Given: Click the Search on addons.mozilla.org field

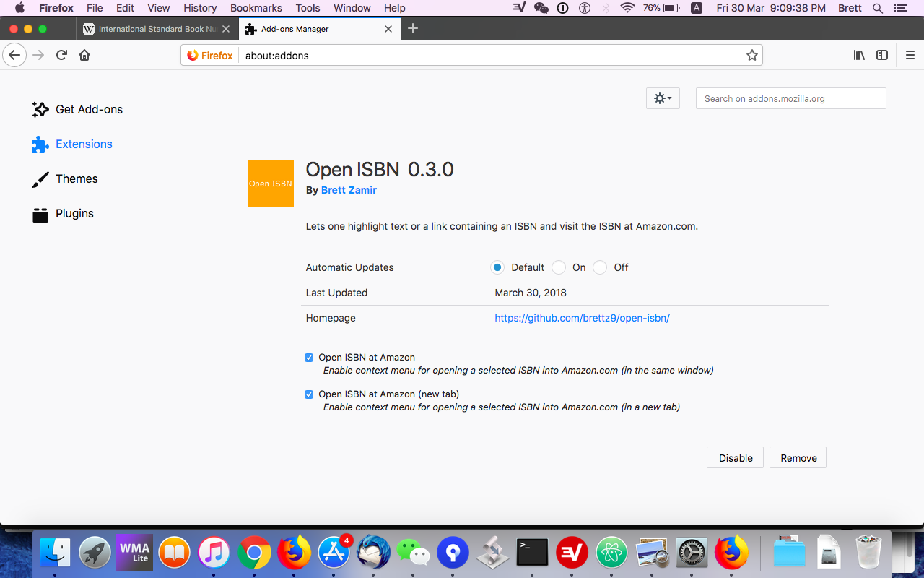Looking at the screenshot, I should (791, 98).
